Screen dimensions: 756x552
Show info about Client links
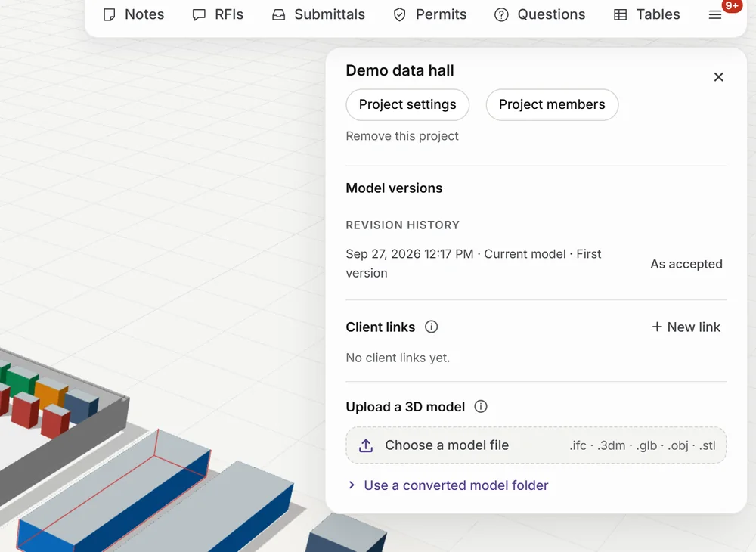432,327
